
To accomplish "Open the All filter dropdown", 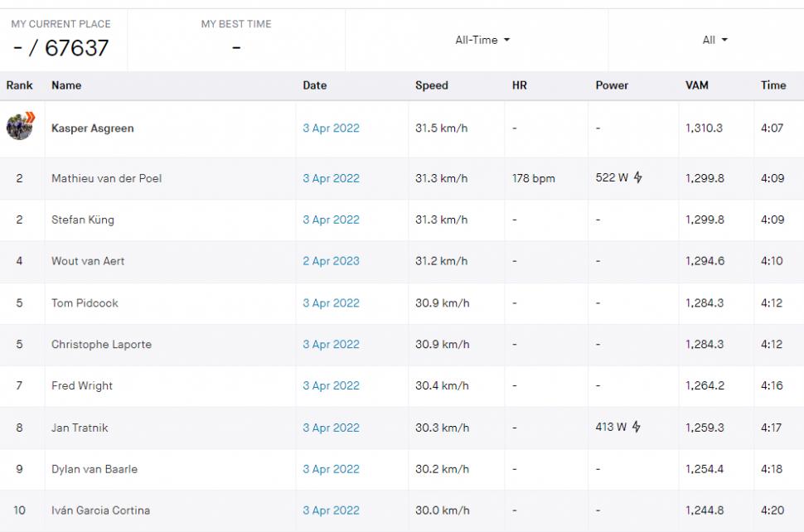I will [714, 40].
